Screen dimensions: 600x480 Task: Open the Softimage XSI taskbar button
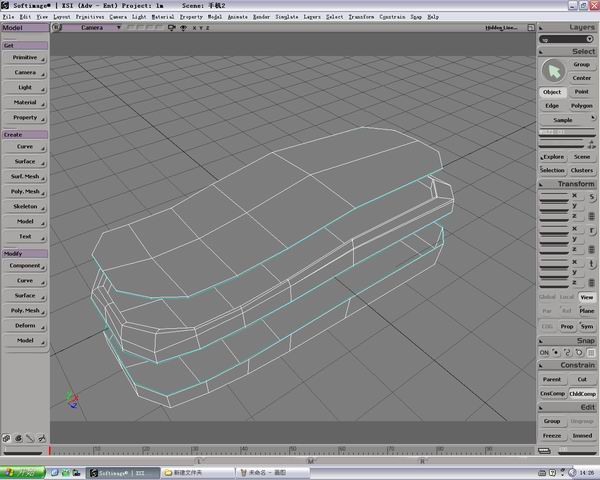(x=122, y=473)
